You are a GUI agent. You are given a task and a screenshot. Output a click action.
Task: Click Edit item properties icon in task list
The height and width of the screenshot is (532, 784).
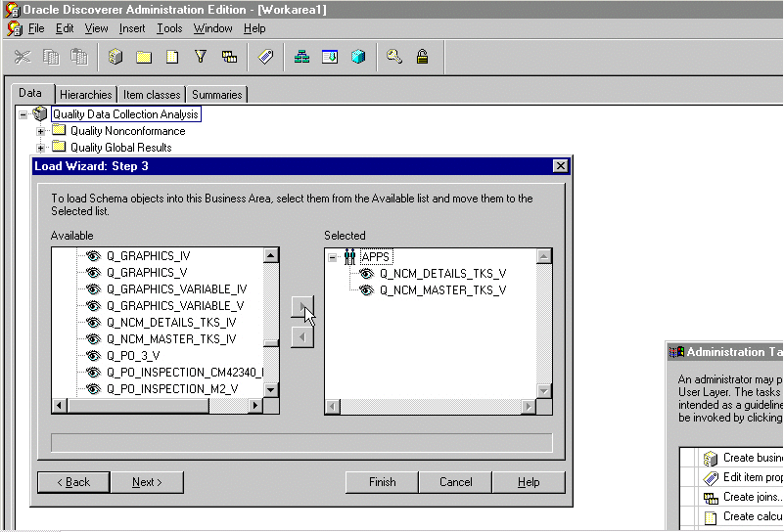pos(711,478)
